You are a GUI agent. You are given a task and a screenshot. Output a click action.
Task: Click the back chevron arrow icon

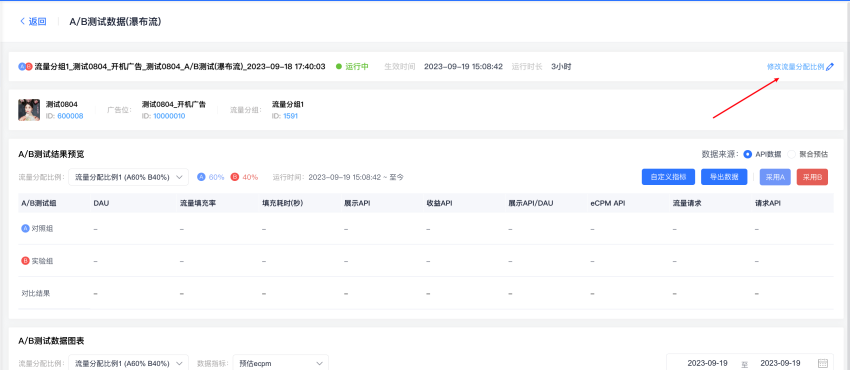(x=22, y=22)
